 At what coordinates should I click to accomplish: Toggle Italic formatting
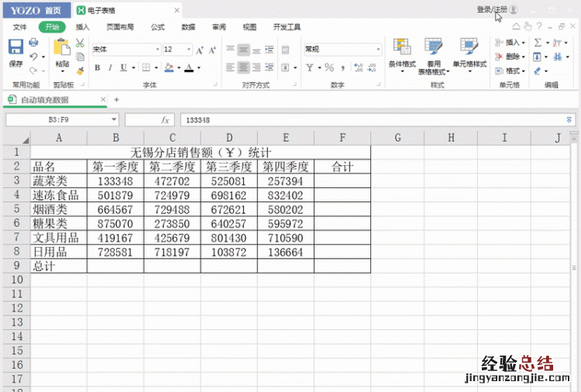click(x=110, y=67)
